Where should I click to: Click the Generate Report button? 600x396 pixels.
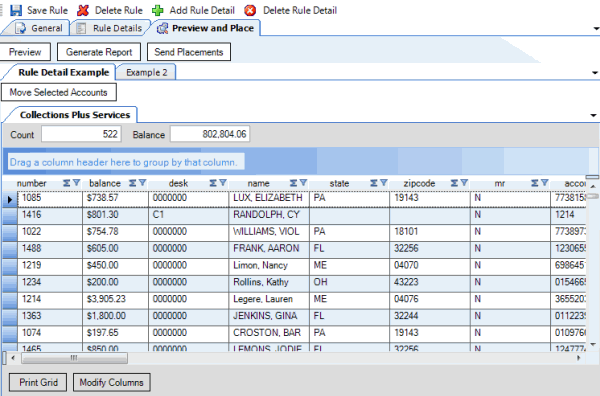click(99, 52)
